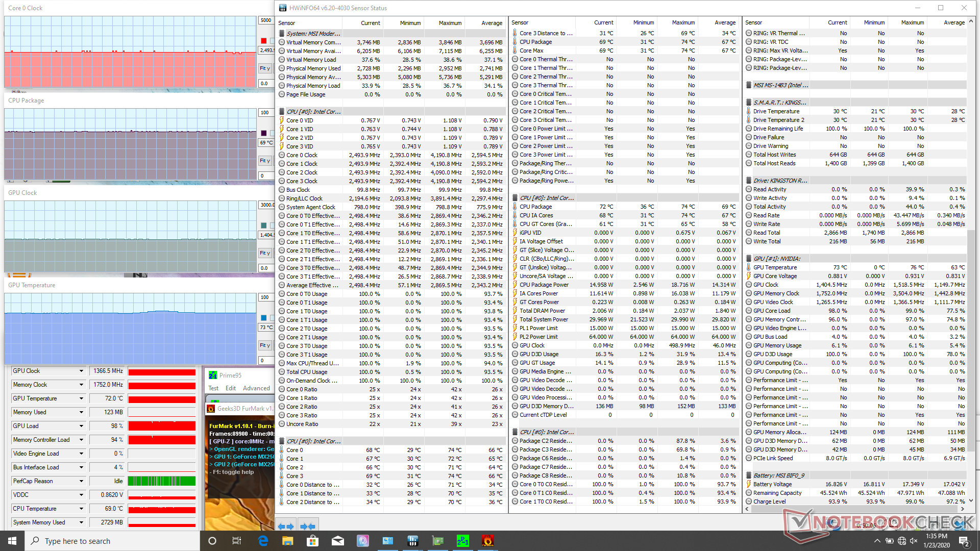Expand the Memory Controller Load dropdown
980x551 pixels.
(x=81, y=440)
